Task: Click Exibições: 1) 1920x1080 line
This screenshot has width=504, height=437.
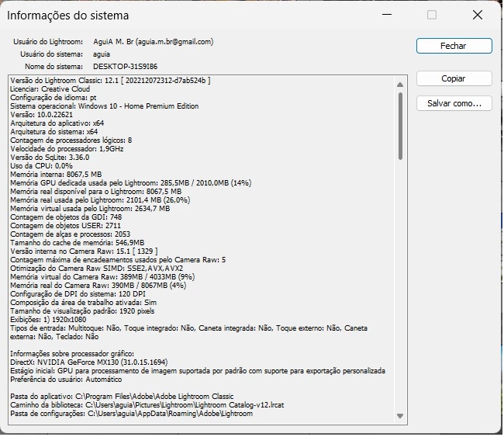Action: (48, 320)
